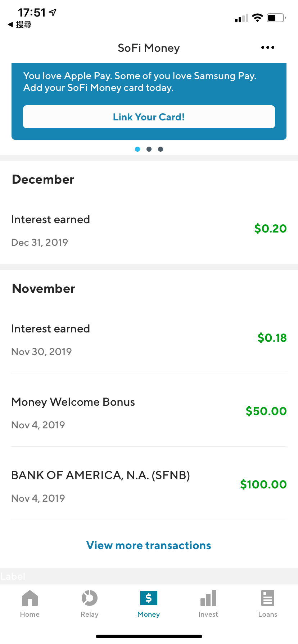Viewport: 298px width, 644px height.
Task: Tap the Apple Pay promo banner text
Action: 140,82
